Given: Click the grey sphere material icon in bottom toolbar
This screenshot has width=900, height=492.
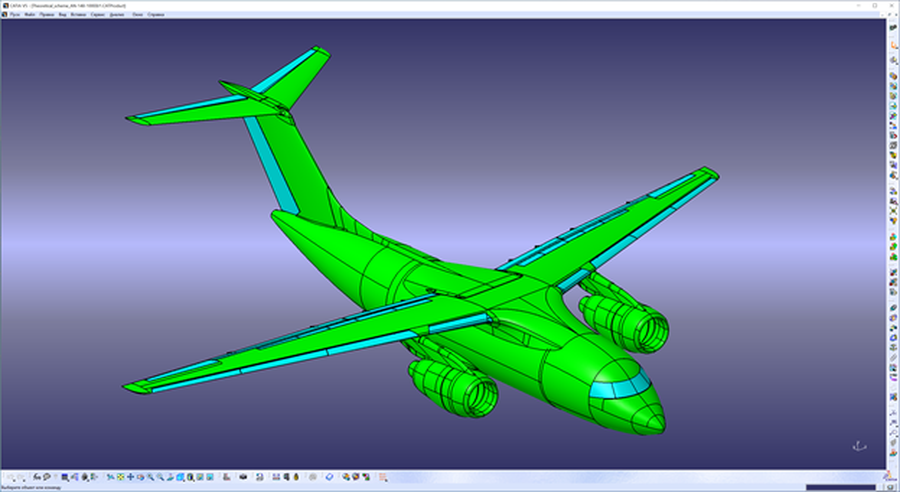Looking at the screenshot, I should (313, 476).
